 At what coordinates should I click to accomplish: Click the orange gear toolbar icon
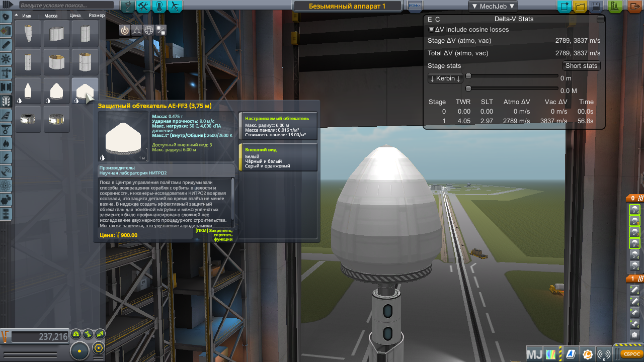coord(587,354)
